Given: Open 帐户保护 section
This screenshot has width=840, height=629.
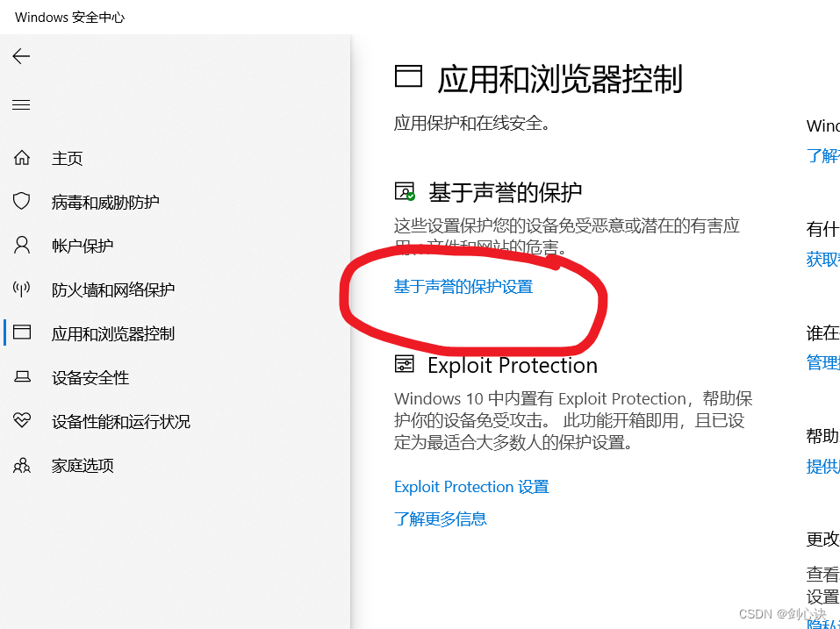Looking at the screenshot, I should point(83,247).
